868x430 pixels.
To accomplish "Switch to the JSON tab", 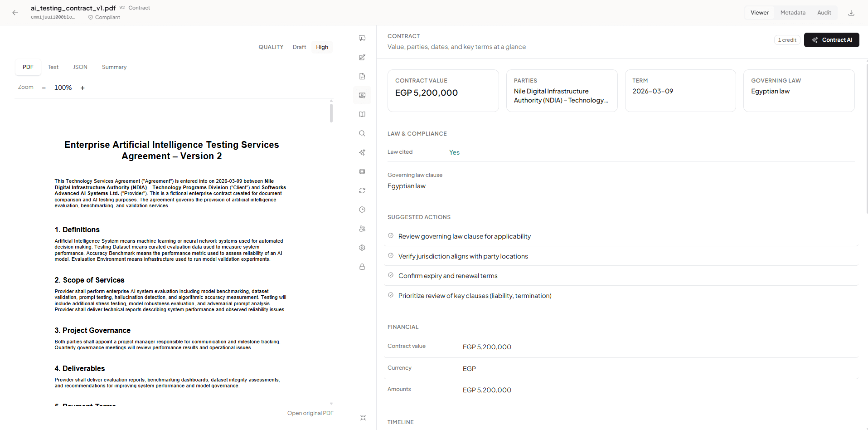I will [80, 67].
